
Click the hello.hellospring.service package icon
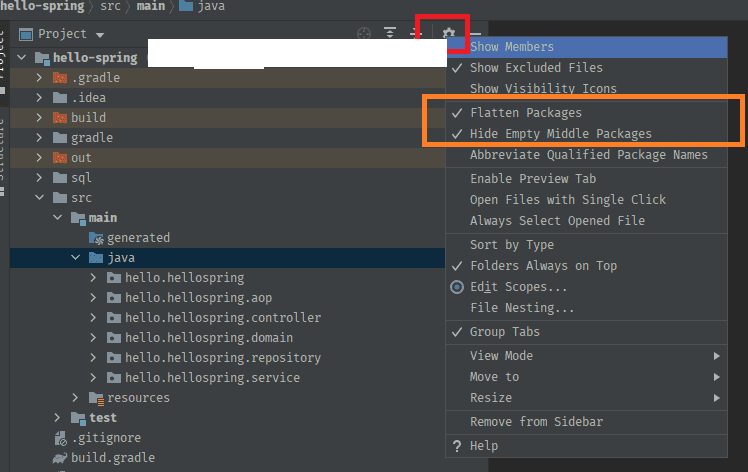[x=114, y=378]
